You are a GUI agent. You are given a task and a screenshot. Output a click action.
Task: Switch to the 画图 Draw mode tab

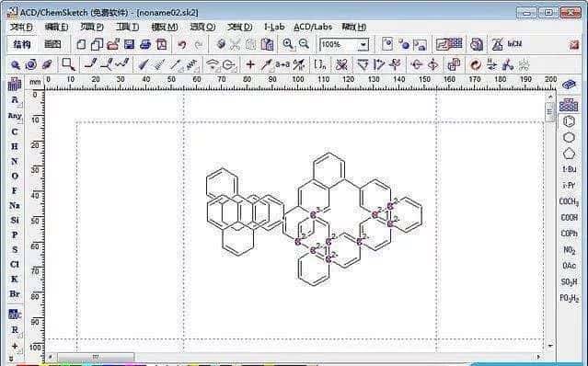pyautogui.click(x=52, y=44)
